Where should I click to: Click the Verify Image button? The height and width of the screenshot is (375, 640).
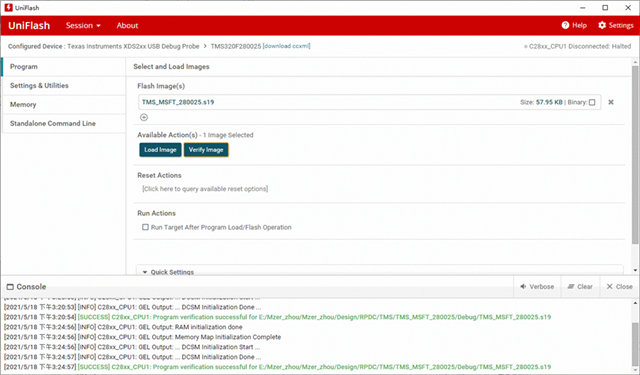(x=206, y=150)
